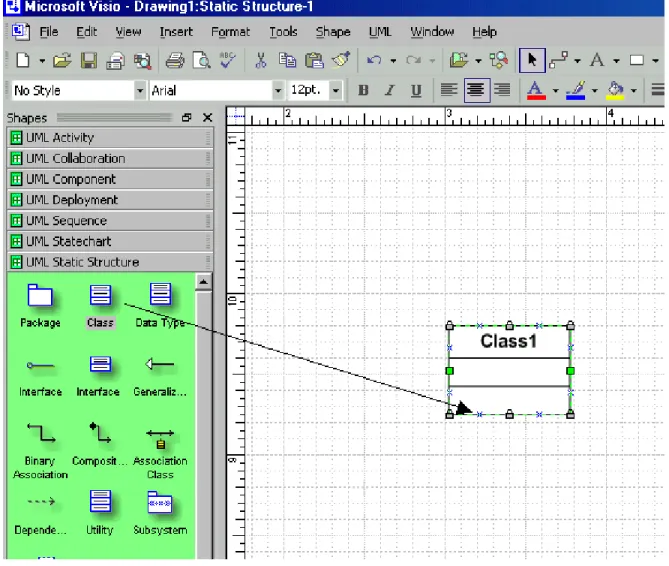The height and width of the screenshot is (566, 669).
Task: Cut selection with the scissors icon
Action: tap(261, 60)
